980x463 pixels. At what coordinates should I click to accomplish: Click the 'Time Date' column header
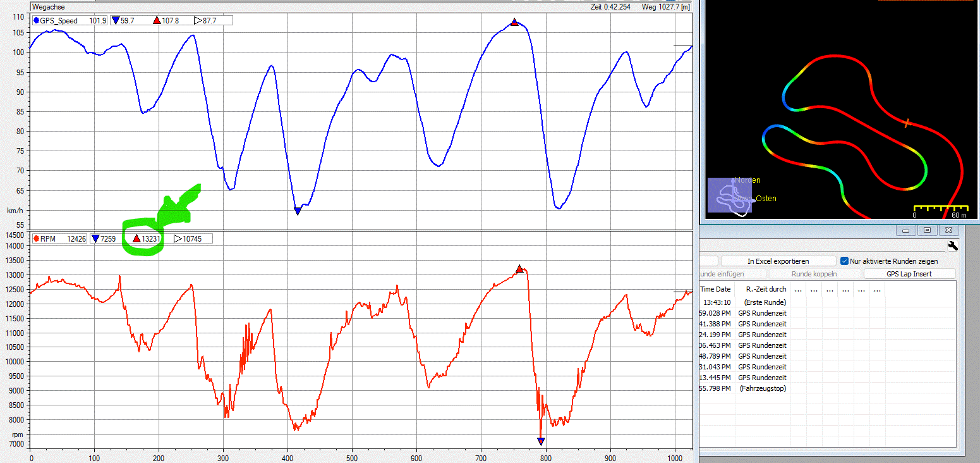(x=715, y=289)
